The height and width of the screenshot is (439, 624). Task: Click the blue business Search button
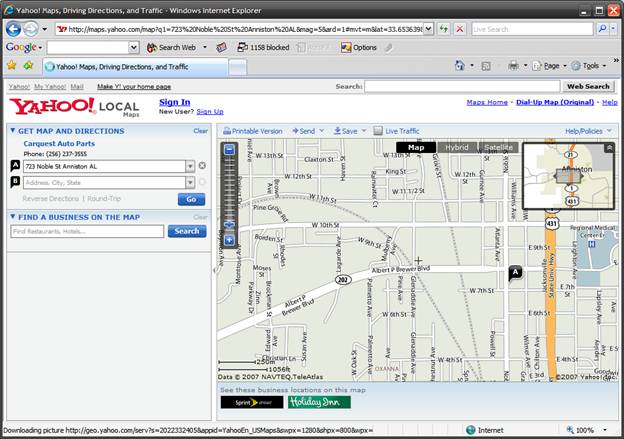pyautogui.click(x=187, y=231)
